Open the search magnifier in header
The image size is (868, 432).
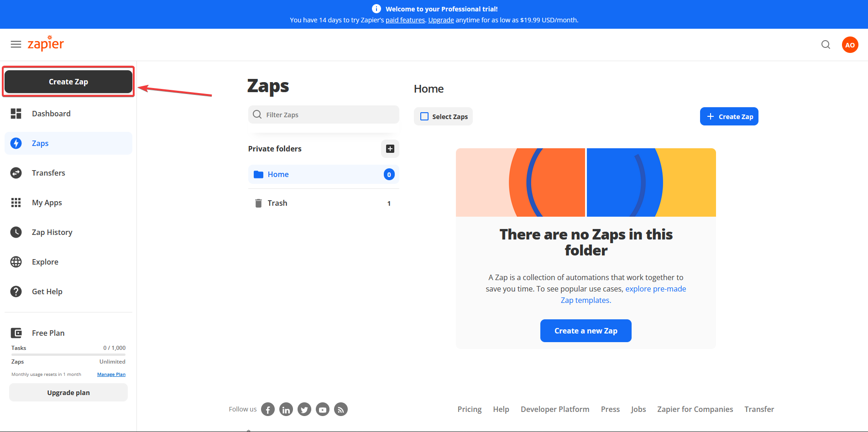point(826,45)
